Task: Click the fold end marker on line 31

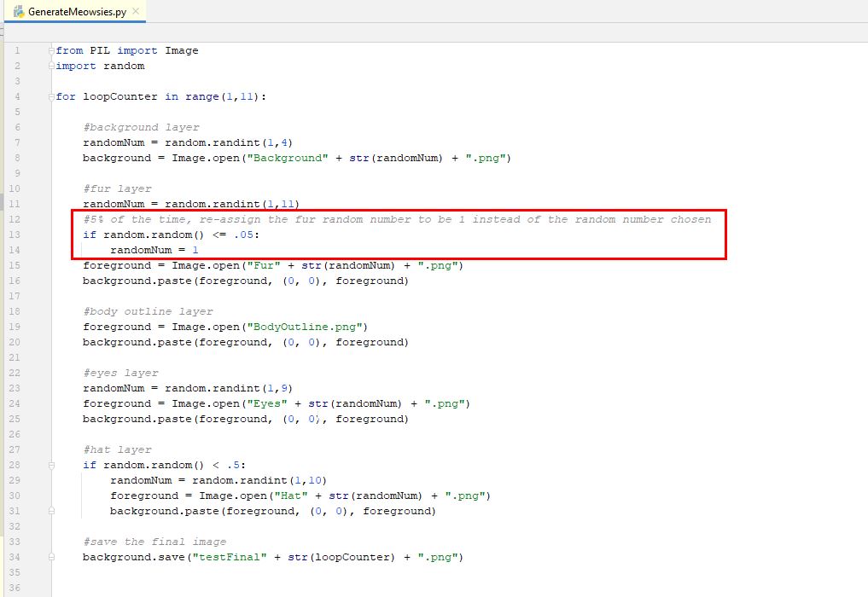Action: 51,511
